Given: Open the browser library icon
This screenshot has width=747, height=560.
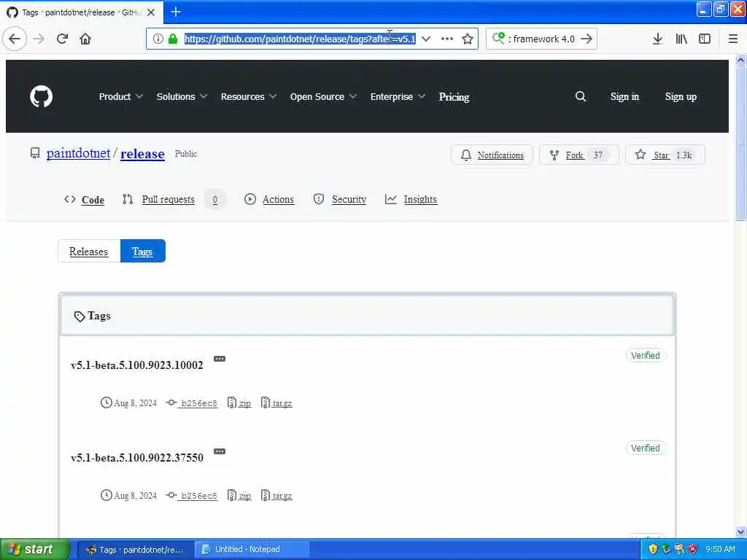Looking at the screenshot, I should pos(681,39).
